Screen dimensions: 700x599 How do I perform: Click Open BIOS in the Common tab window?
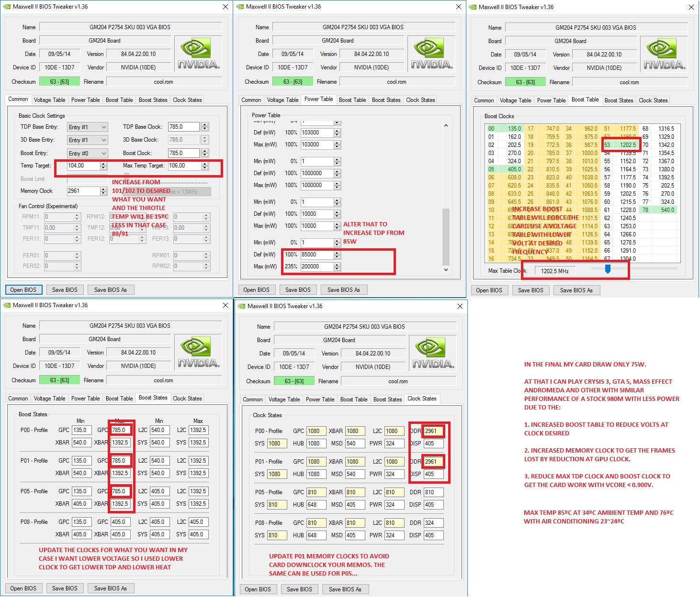[23, 290]
